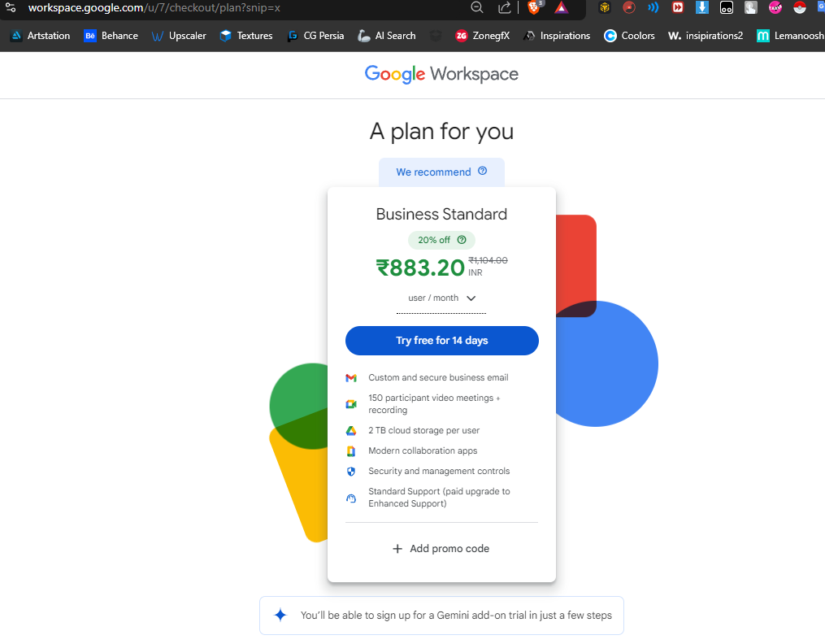
Task: Click the zoom magnifier icon in address bar
Action: 476,7
